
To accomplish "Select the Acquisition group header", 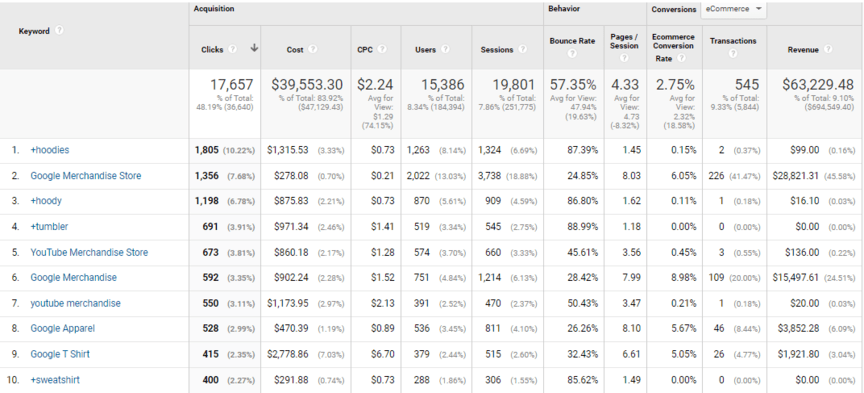I will 214,9.
